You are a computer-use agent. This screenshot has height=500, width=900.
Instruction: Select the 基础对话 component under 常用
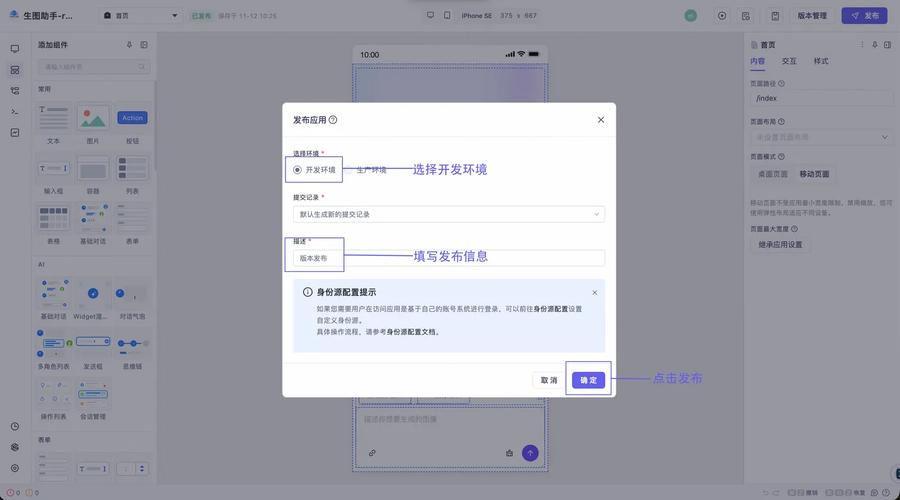[x=93, y=224]
